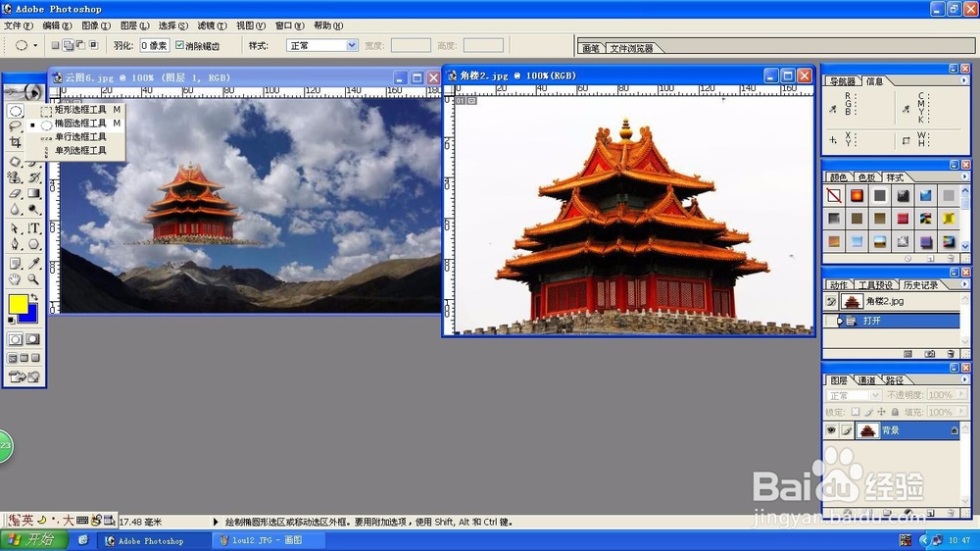Switch to Standard edit mode

click(x=15, y=339)
